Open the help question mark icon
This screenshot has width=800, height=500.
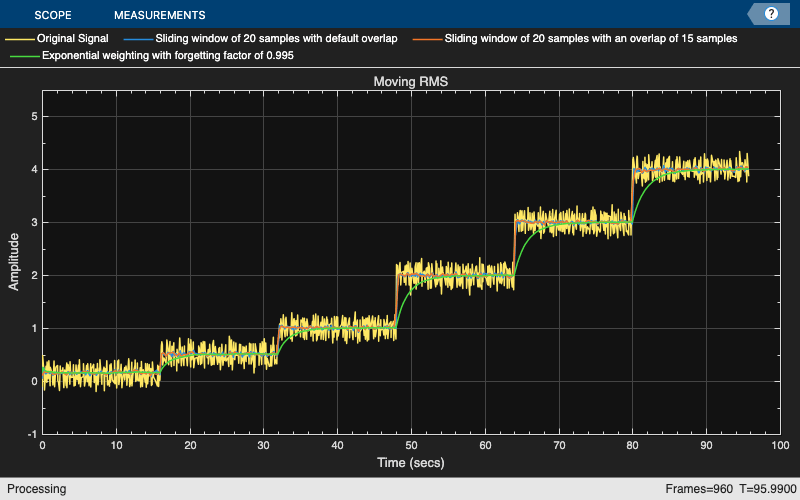(x=771, y=14)
